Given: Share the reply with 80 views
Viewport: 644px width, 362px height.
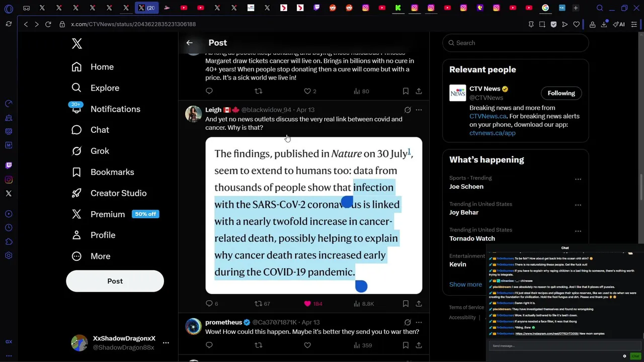Looking at the screenshot, I should coord(419,91).
